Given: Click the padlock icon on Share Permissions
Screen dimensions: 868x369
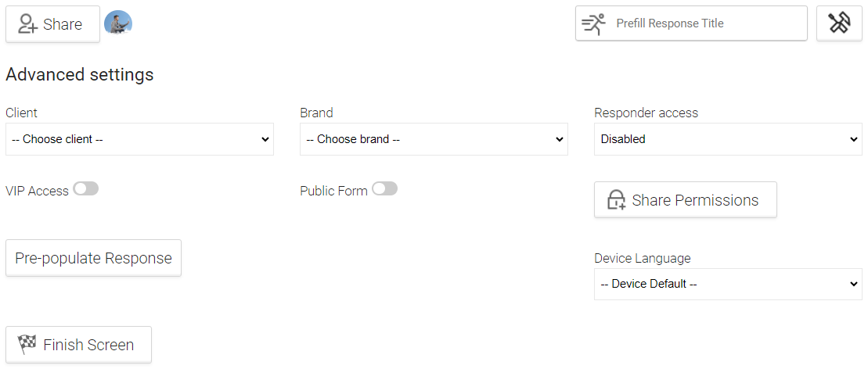Looking at the screenshot, I should 616,200.
